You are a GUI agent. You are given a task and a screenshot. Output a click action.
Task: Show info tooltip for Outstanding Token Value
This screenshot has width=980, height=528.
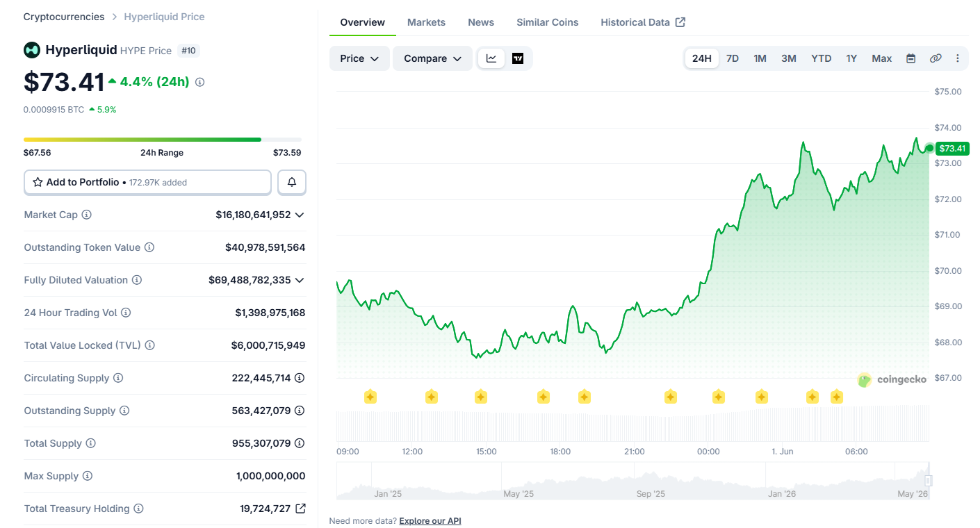[149, 247]
